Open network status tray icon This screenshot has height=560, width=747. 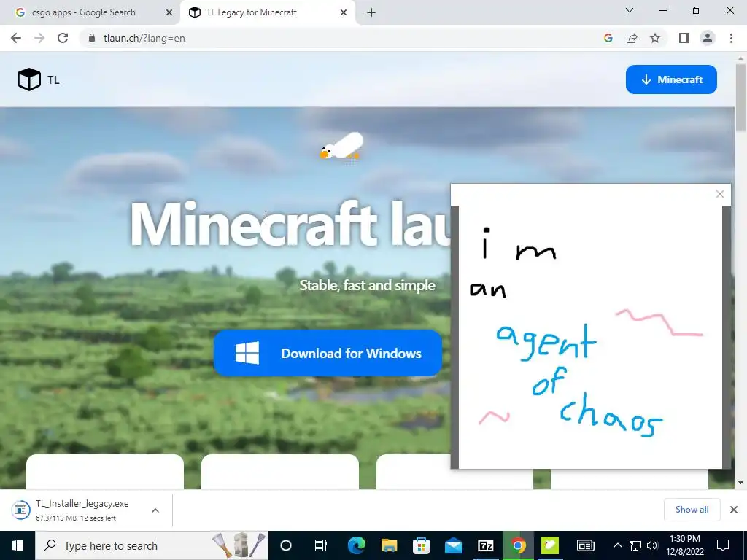point(635,545)
